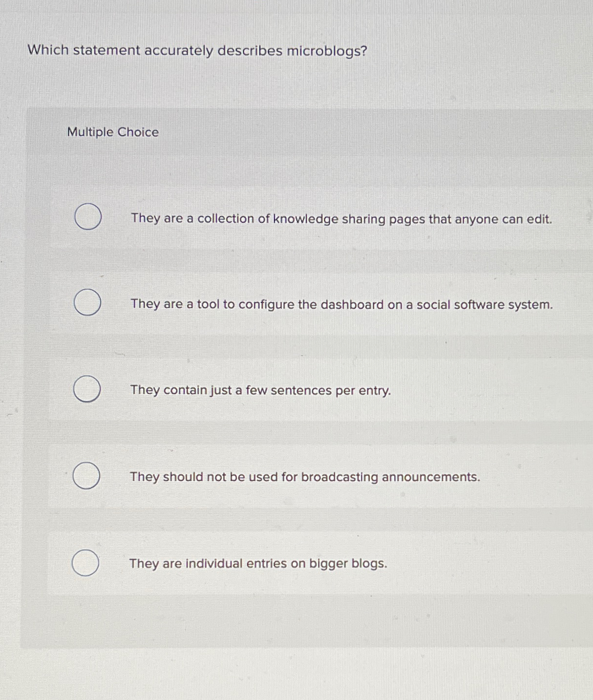The width and height of the screenshot is (593, 700).
Task: Click the 'social software system' answer text
Action: point(342,305)
